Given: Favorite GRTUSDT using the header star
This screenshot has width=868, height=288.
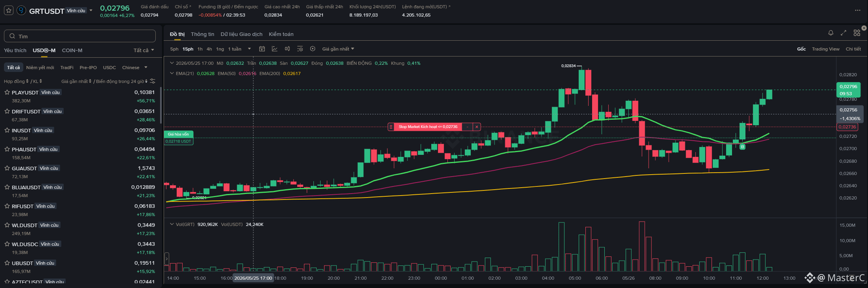Looking at the screenshot, I should [x=9, y=11].
